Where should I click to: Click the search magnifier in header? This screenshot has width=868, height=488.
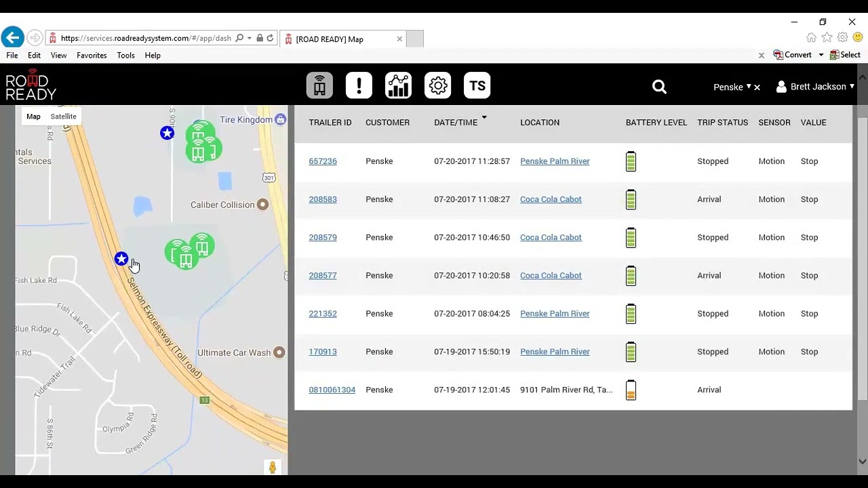[x=659, y=87]
